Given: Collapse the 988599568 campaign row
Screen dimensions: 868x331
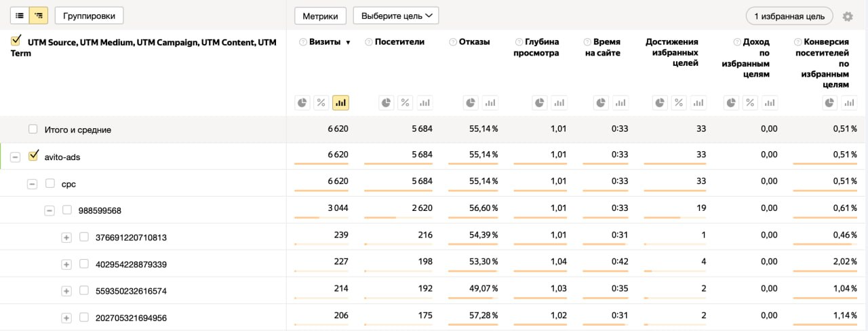Looking at the screenshot, I should [x=50, y=211].
